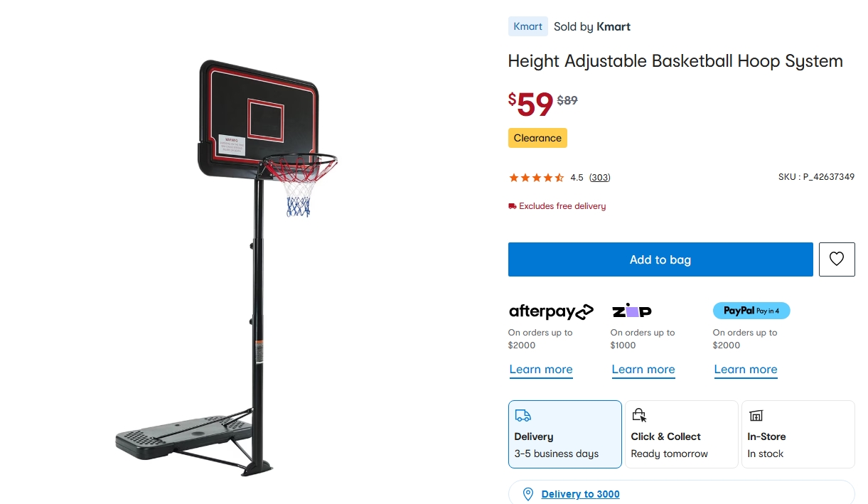The width and height of the screenshot is (868, 504).
Task: Change postcode via Delivery to 3000
Action: click(580, 494)
